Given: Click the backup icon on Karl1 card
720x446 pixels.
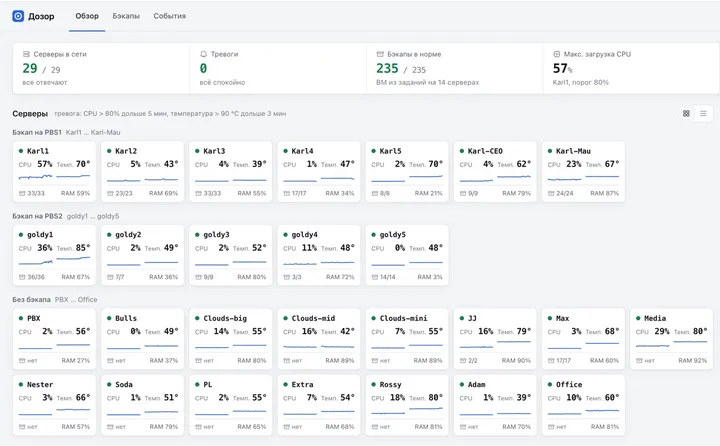Looking at the screenshot, I should pyautogui.click(x=22, y=193).
